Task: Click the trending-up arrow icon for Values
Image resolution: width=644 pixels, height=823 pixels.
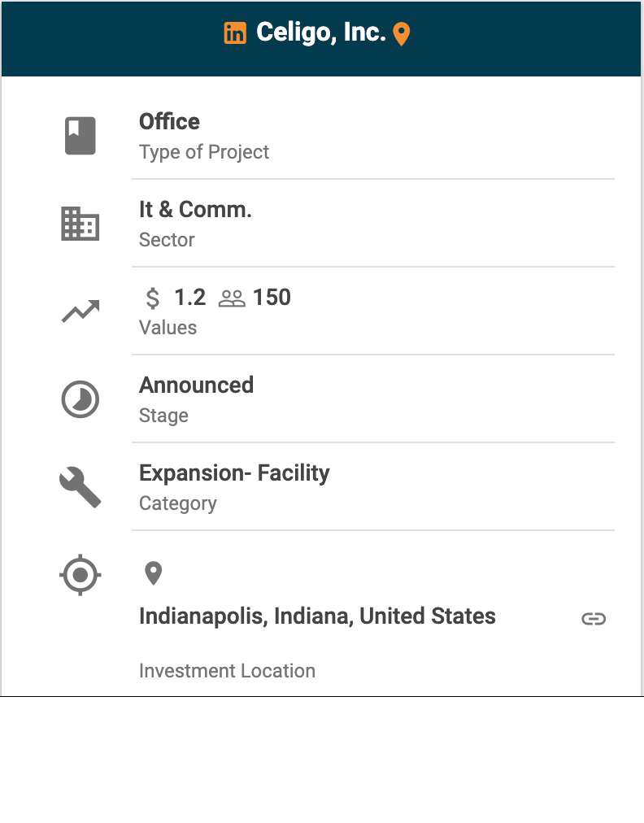Action: [80, 311]
